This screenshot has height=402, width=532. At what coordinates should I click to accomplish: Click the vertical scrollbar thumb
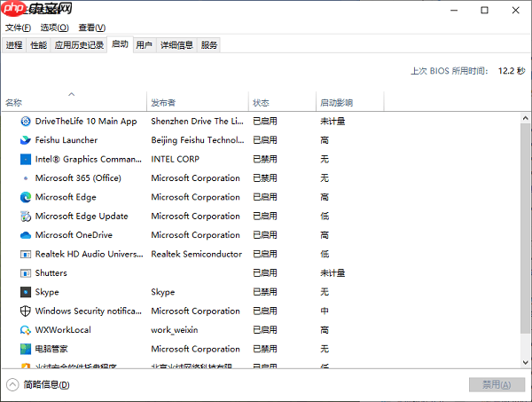[x=525, y=228]
